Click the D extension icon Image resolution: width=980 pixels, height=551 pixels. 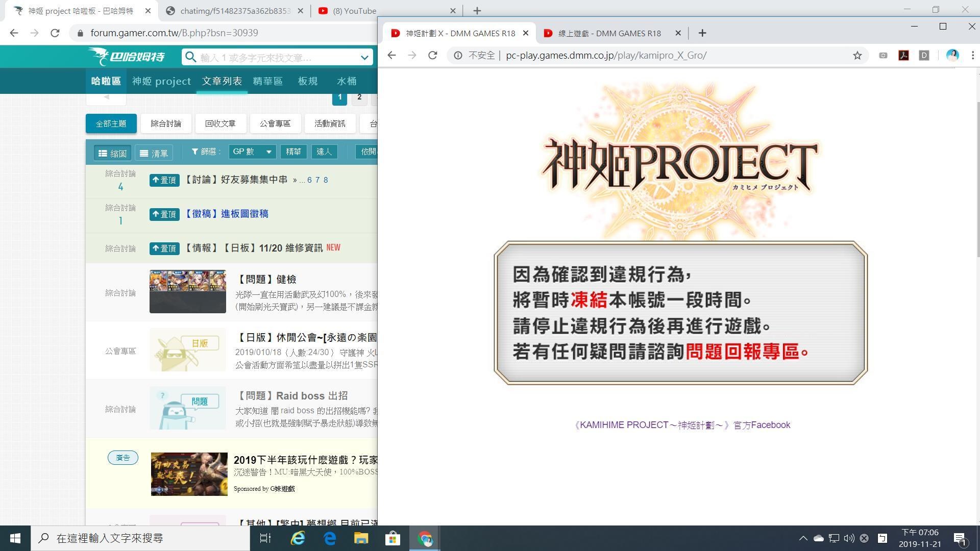(x=924, y=56)
